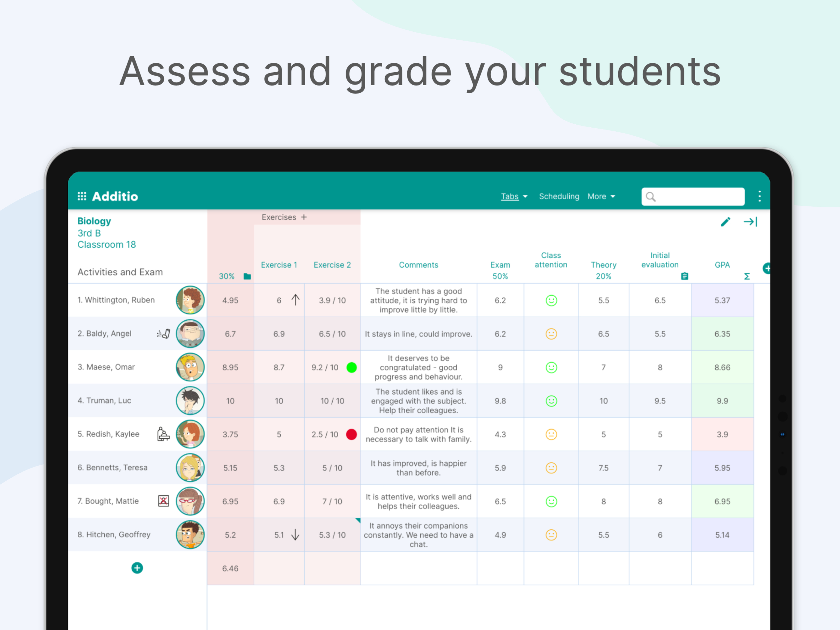The height and width of the screenshot is (630, 840).
Task: Click red dot in Redish's Exercise 2
Action: point(351,434)
